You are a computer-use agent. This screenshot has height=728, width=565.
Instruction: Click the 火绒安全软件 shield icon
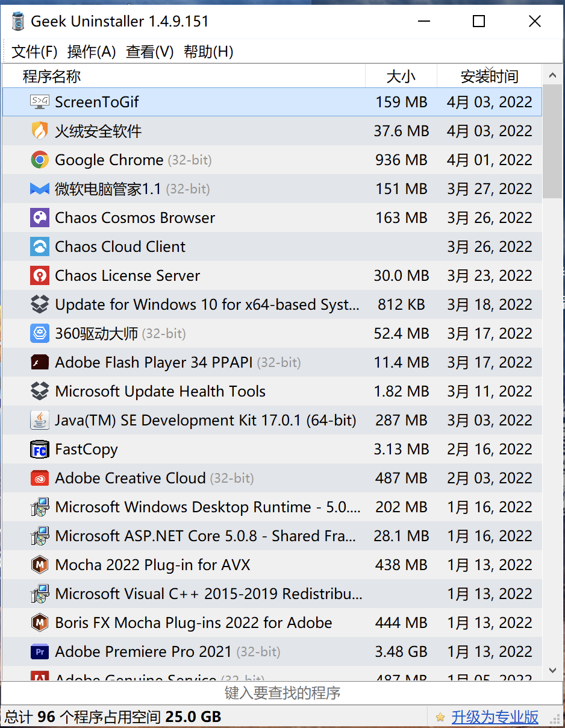(40, 131)
